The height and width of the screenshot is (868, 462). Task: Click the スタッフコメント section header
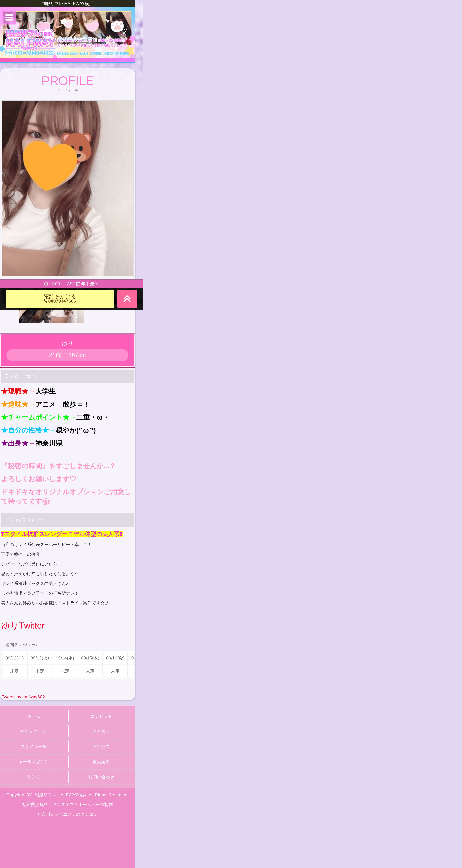pyautogui.click(x=67, y=376)
